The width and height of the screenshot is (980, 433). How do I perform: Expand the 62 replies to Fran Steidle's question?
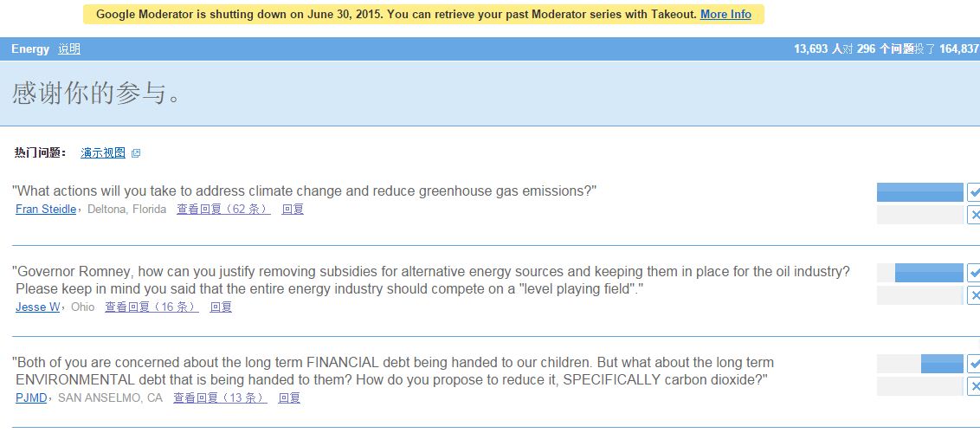click(x=223, y=209)
